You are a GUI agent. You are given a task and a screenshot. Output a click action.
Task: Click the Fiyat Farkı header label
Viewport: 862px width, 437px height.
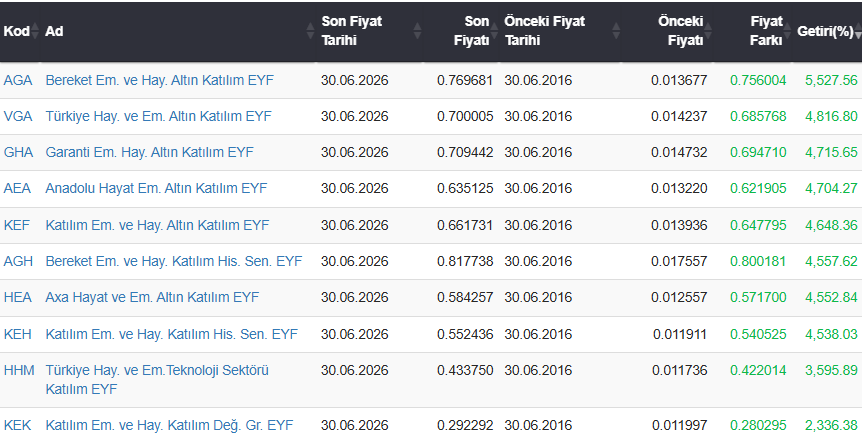click(x=766, y=31)
